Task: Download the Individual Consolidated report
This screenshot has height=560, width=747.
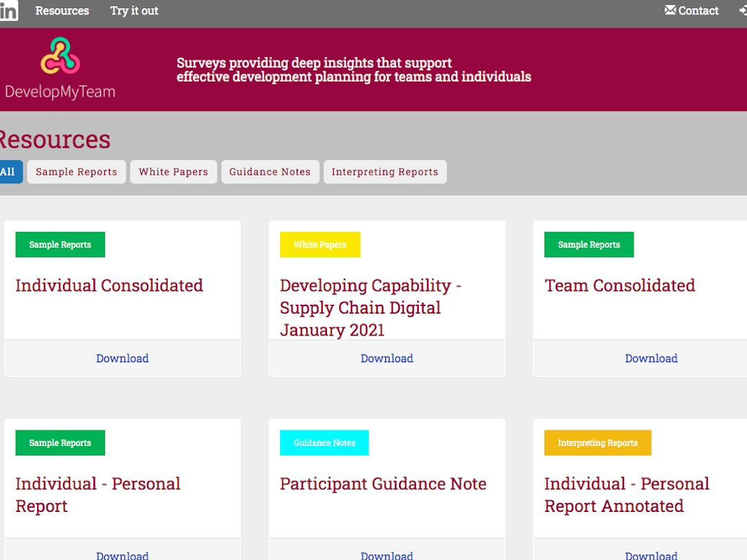Action: click(122, 358)
